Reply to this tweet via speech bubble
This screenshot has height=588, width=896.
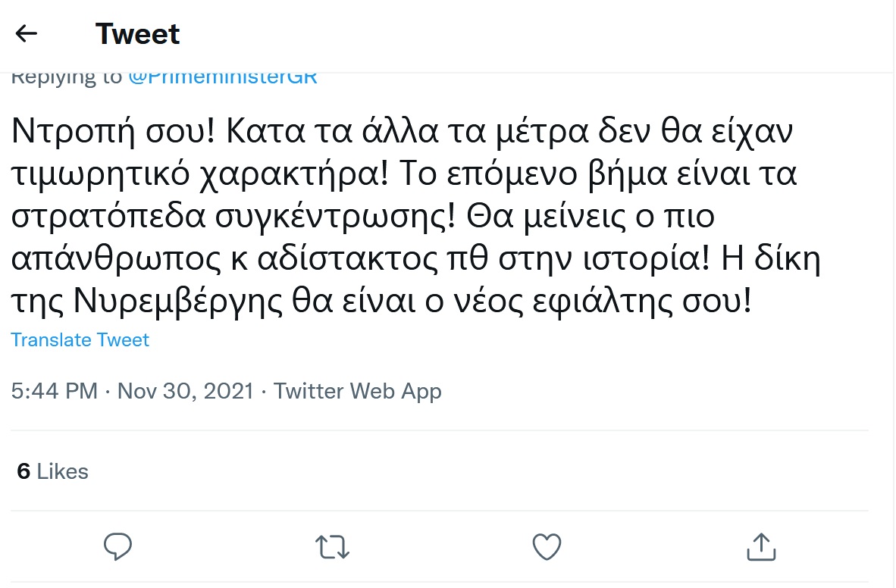(x=117, y=546)
